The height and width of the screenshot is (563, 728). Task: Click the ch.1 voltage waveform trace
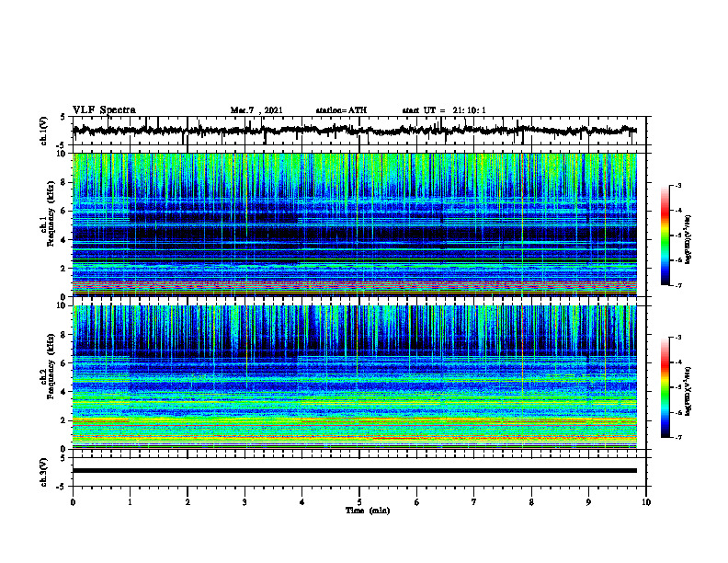(x=355, y=131)
